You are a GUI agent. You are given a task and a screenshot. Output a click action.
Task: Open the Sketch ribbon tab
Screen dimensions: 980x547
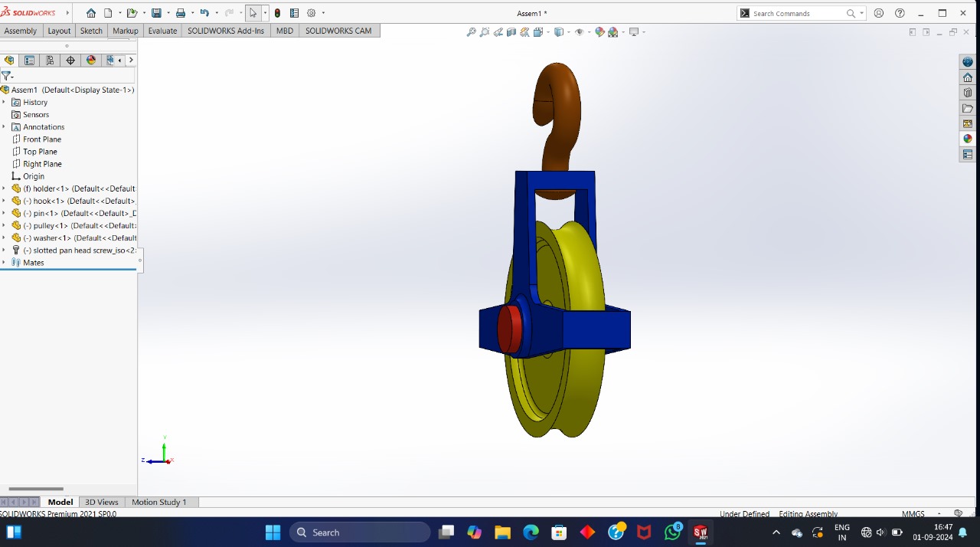coord(91,31)
